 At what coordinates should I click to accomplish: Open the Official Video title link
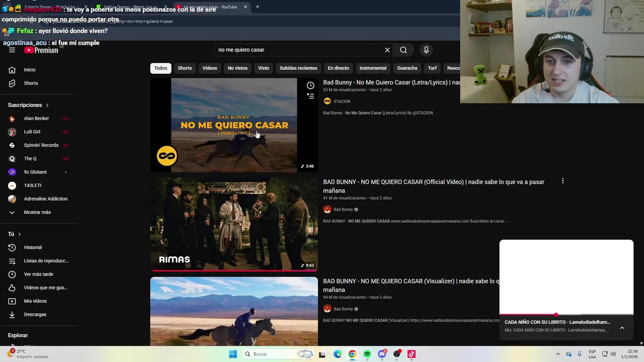(x=434, y=186)
